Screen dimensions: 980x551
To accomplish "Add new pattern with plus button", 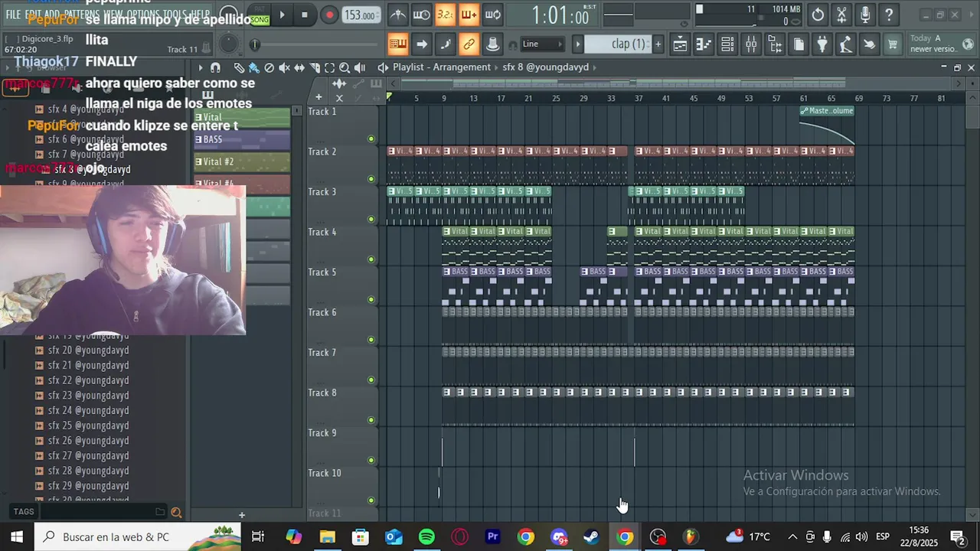I will tap(657, 44).
